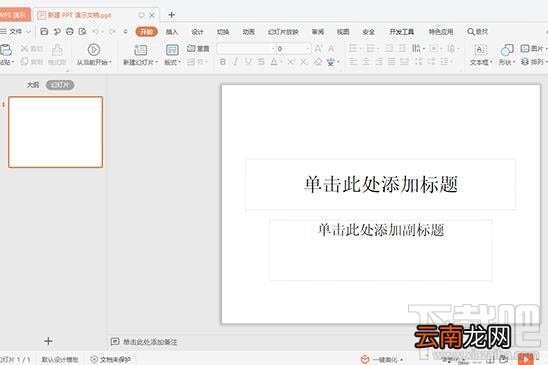548x365 pixels.
Task: Click the clear formatting eraser icon
Action: coord(318,62)
